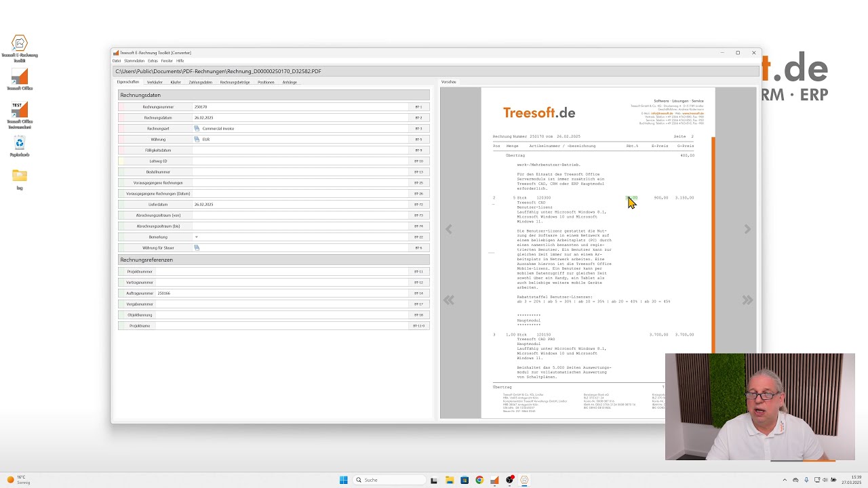Image resolution: width=868 pixels, height=488 pixels.
Task: Switch to the Zahlungsdaten tab
Action: click(x=201, y=82)
